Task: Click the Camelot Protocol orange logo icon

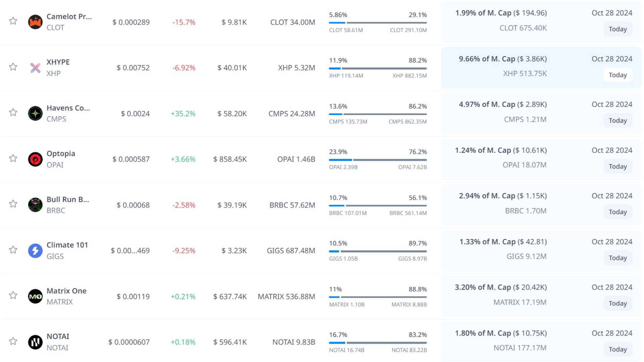Action: click(35, 22)
